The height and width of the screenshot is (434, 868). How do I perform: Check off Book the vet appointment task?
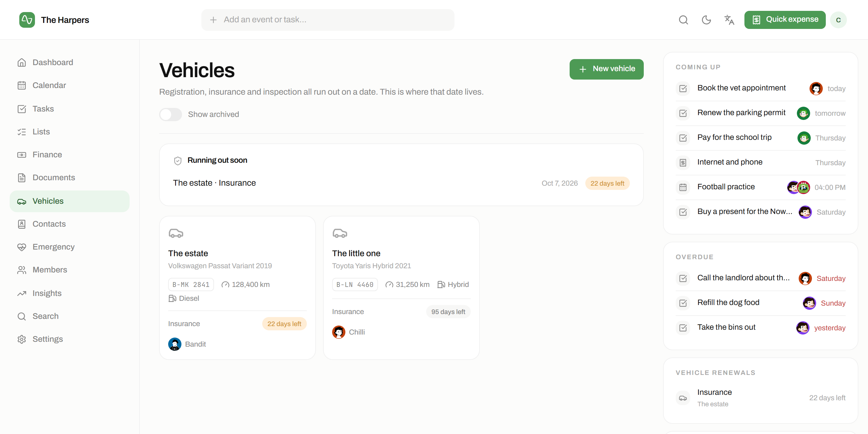(683, 89)
